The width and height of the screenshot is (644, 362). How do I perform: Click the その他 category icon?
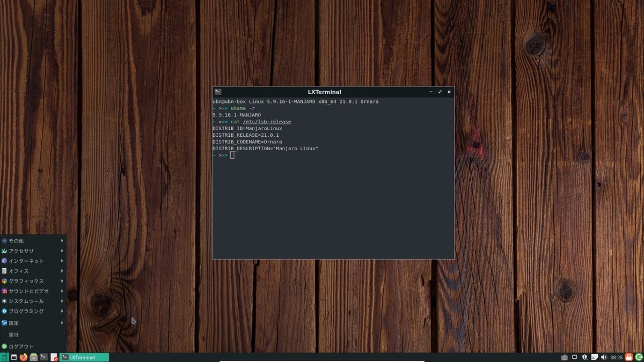tap(4, 241)
